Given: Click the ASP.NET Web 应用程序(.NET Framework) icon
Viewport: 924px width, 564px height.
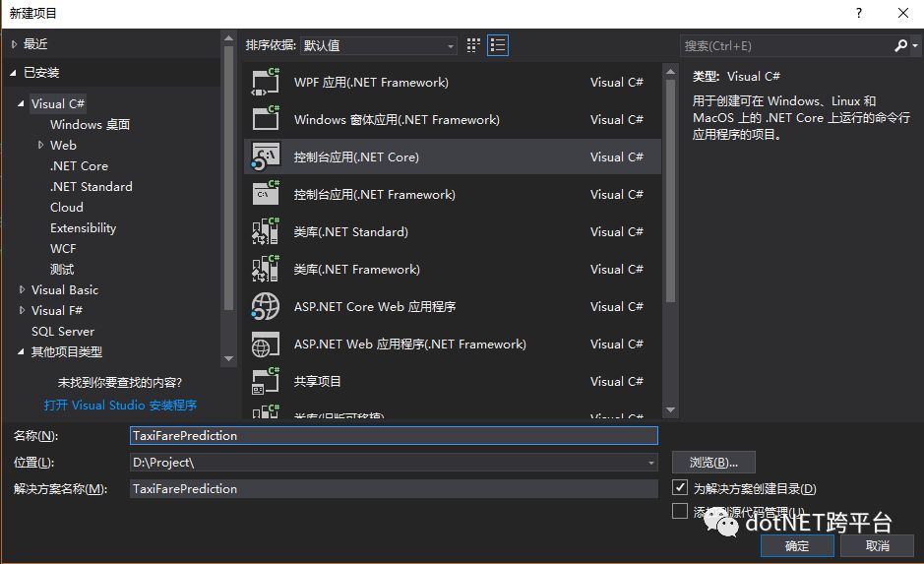Looking at the screenshot, I should tap(265, 344).
